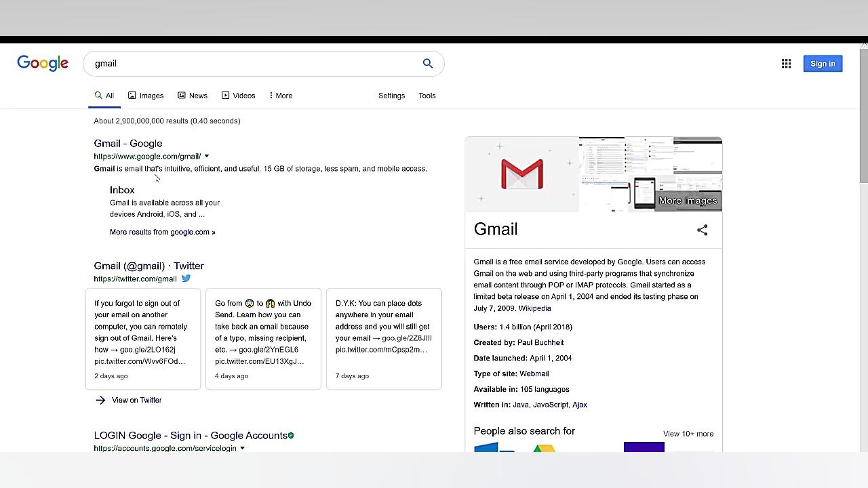
Task: Click the Webmail type link
Action: point(534,373)
